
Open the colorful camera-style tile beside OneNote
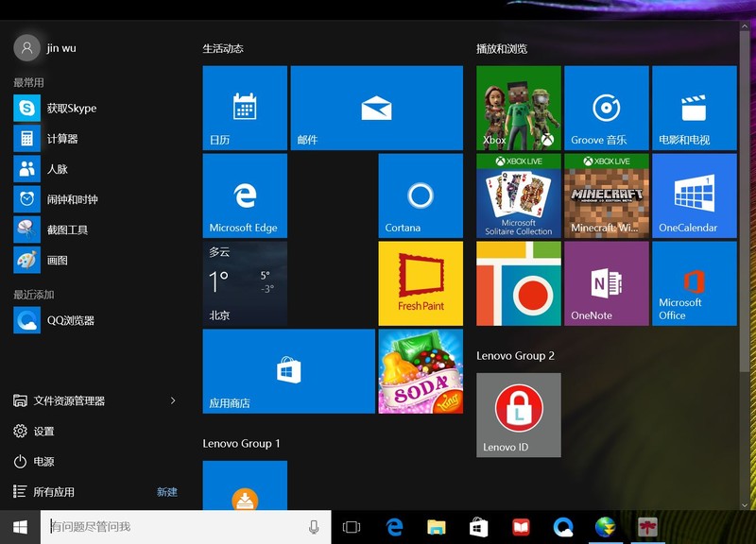point(518,283)
